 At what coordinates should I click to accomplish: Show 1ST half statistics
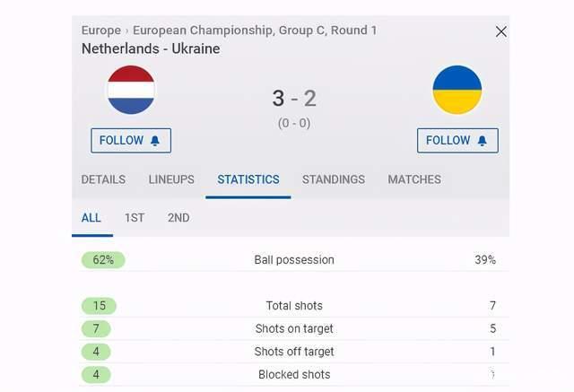pyautogui.click(x=135, y=218)
